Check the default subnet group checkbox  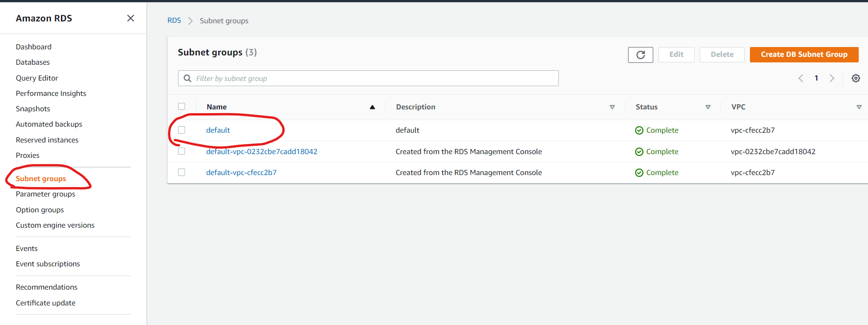(x=182, y=130)
